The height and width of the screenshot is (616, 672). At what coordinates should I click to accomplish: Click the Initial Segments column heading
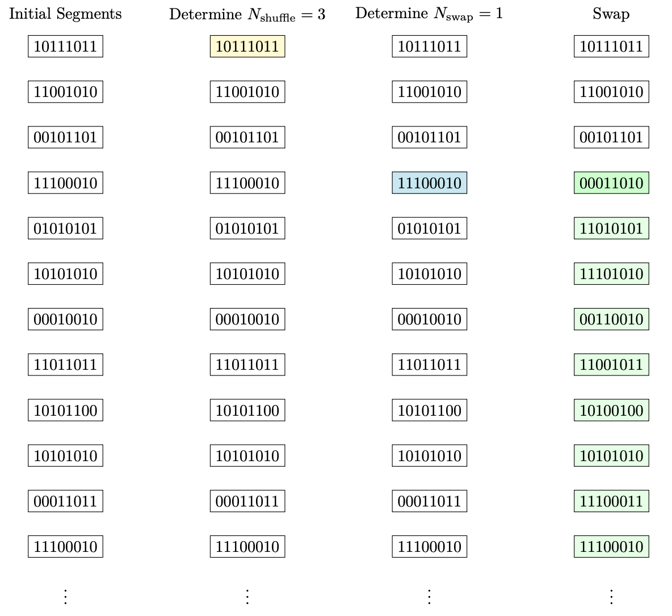point(65,14)
